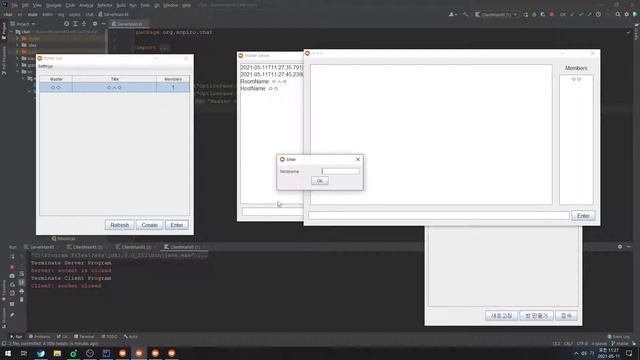Select the room row in the Room List table
This screenshot has width=640, height=360.
[115, 87]
